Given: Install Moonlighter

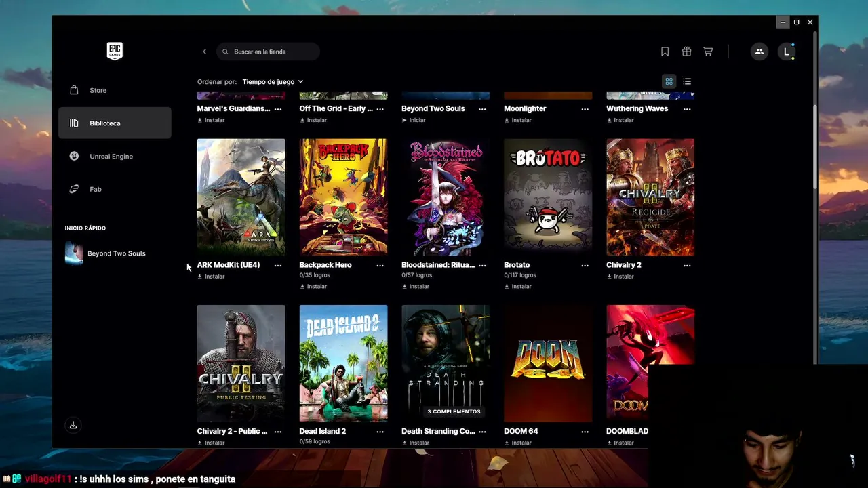Looking at the screenshot, I should click(518, 120).
